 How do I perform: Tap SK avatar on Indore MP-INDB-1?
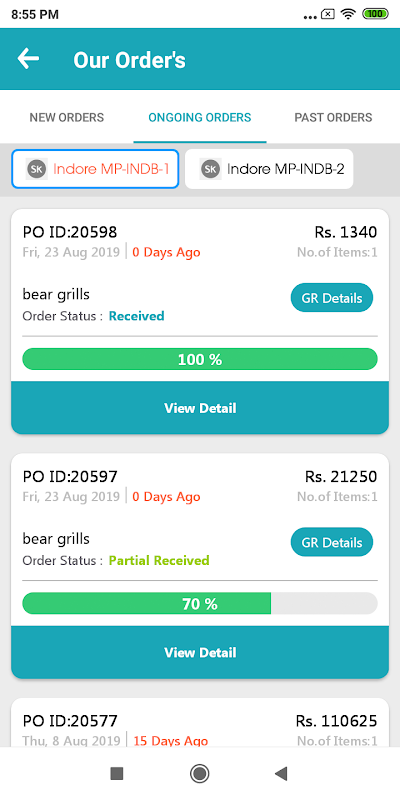37,169
